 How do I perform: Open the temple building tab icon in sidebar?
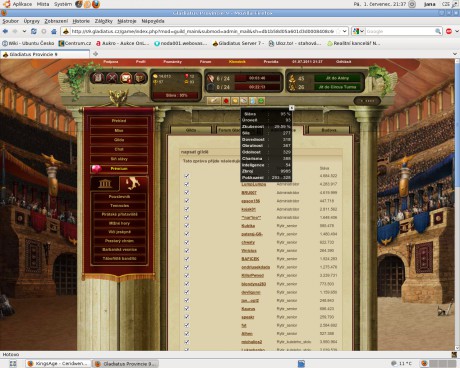(x=105, y=183)
